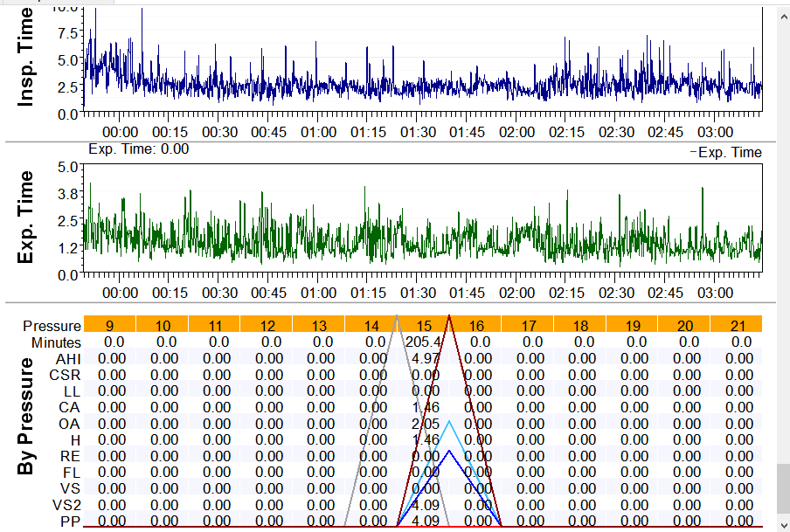Click the Exp. Time vertical axis title
The image size is (790, 532).
[x=26, y=218]
